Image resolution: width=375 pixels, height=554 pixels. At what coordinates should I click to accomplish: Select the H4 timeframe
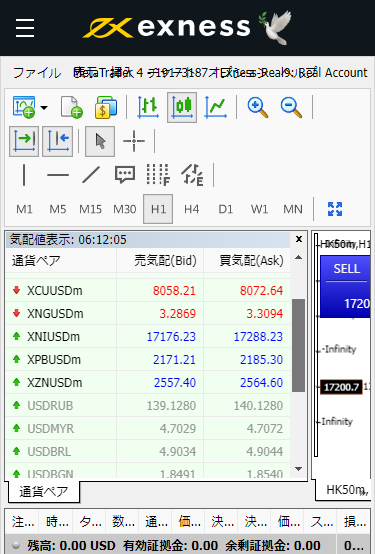pyautogui.click(x=192, y=209)
